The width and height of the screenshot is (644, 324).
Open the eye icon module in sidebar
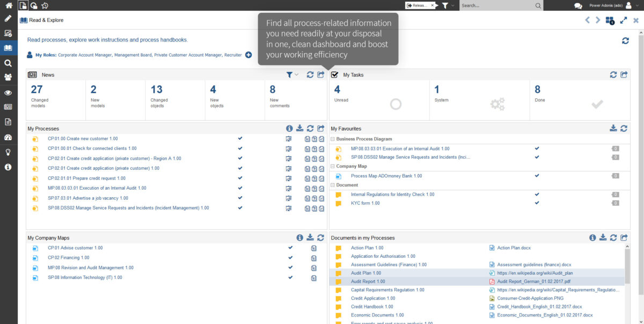(8, 92)
